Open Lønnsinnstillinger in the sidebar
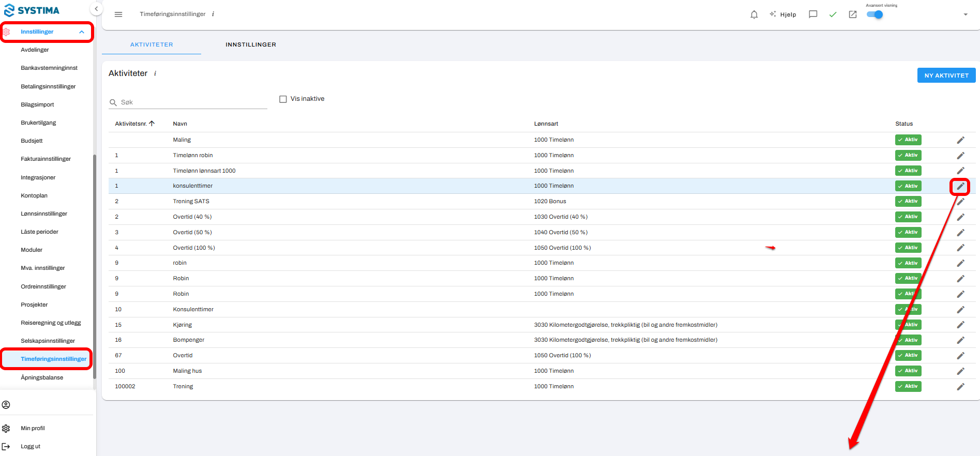 (44, 214)
